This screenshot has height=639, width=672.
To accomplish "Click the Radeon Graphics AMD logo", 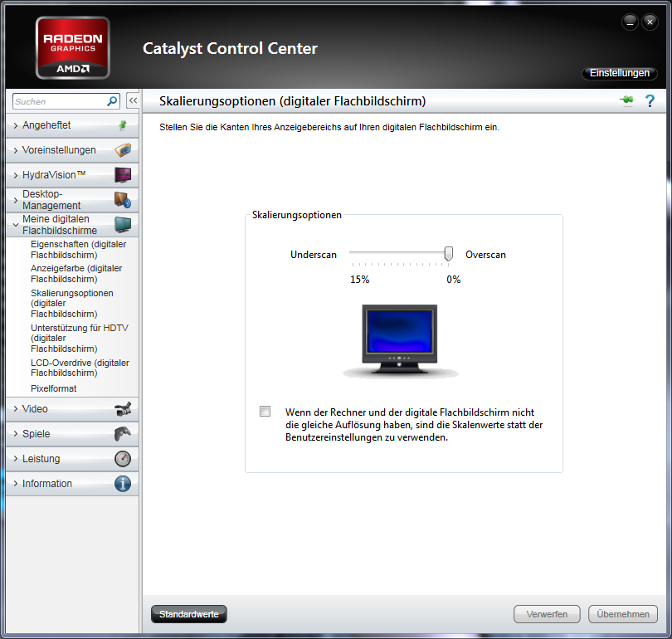I will pos(73,47).
